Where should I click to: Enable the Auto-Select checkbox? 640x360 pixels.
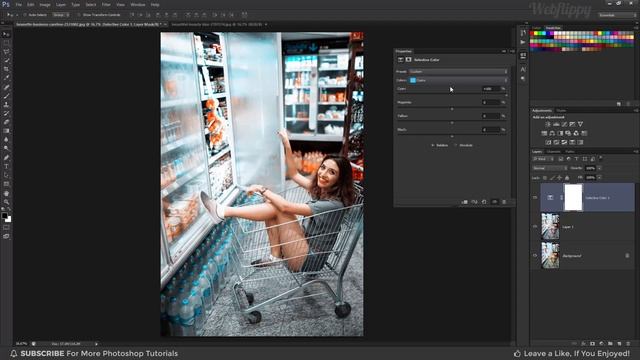(x=25, y=15)
